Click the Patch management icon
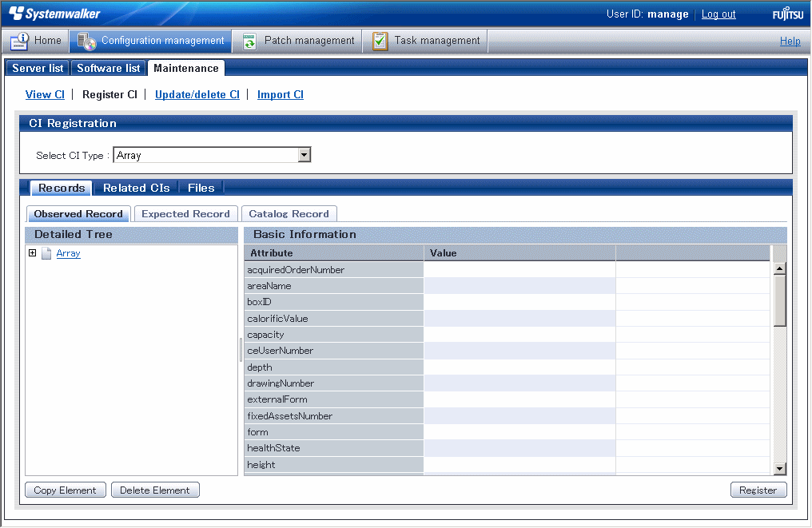 (249, 41)
